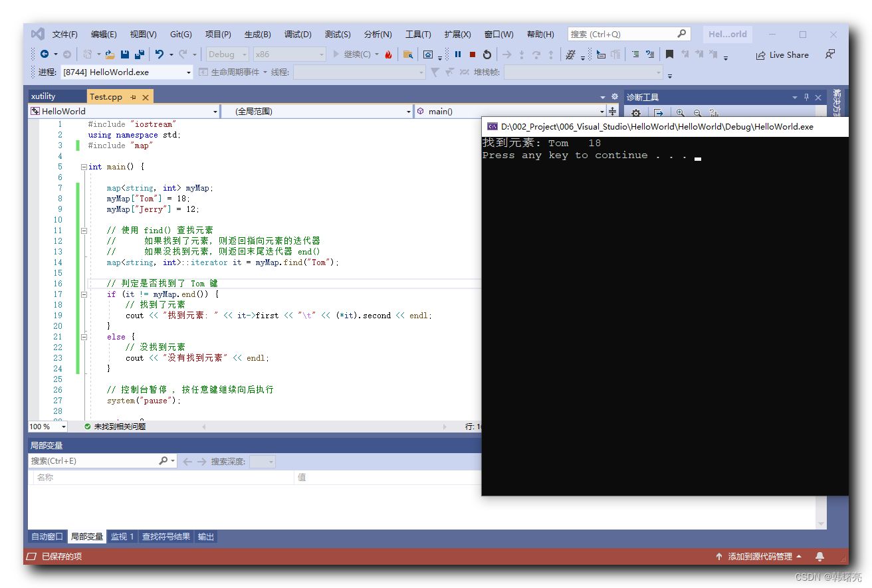This screenshot has width=872, height=588.
Task: Open the lifecycle events (生命周期事件) dropdown
Action: 233,72
